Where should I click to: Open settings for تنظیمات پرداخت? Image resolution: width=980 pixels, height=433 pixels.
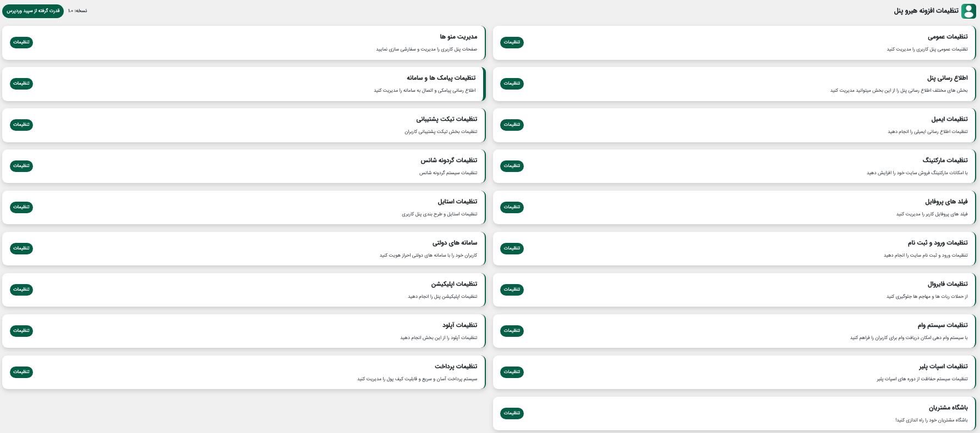coord(21,372)
